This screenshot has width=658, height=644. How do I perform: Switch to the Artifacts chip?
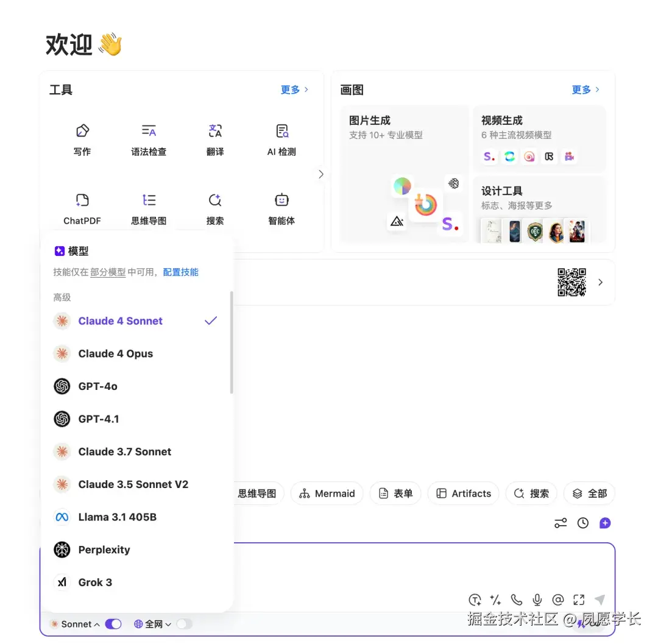tap(463, 494)
